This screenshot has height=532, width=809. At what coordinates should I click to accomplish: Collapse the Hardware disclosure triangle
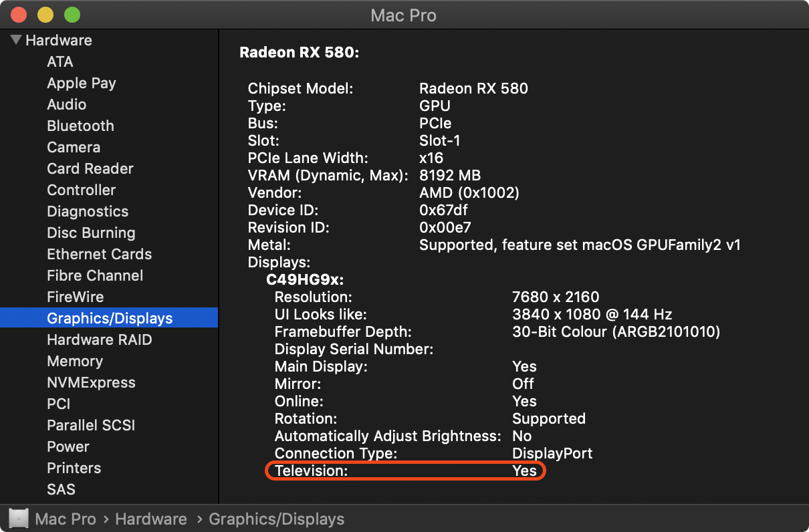click(x=17, y=40)
